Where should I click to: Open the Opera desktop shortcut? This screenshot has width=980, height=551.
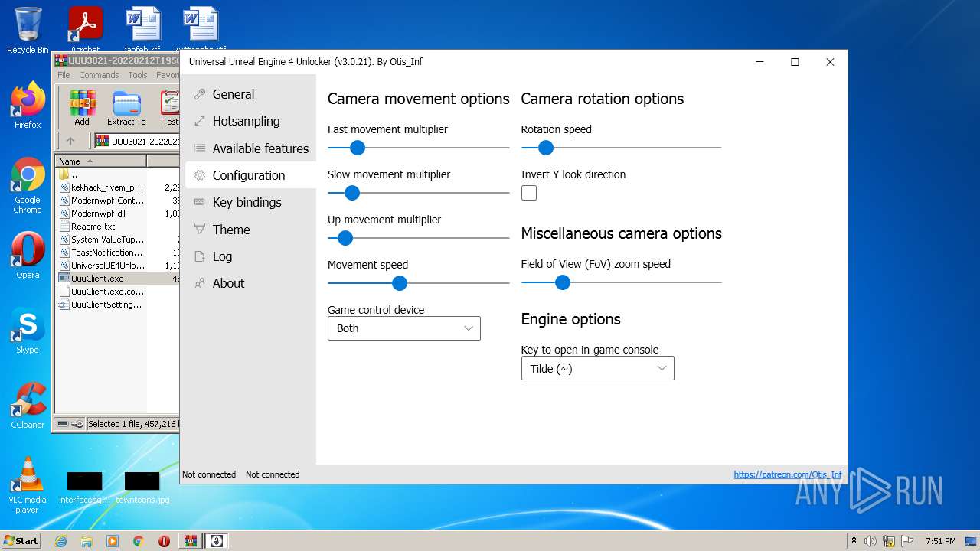coord(28,256)
